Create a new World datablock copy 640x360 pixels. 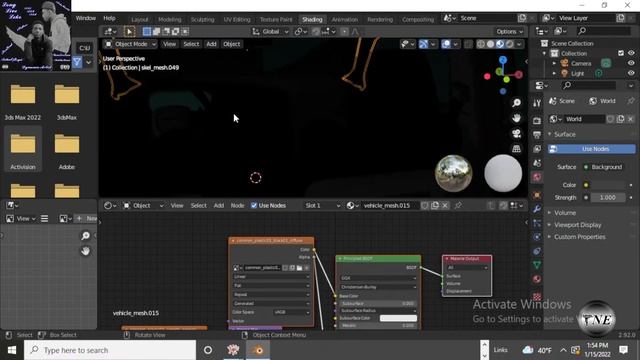pyautogui.click(x=620, y=119)
